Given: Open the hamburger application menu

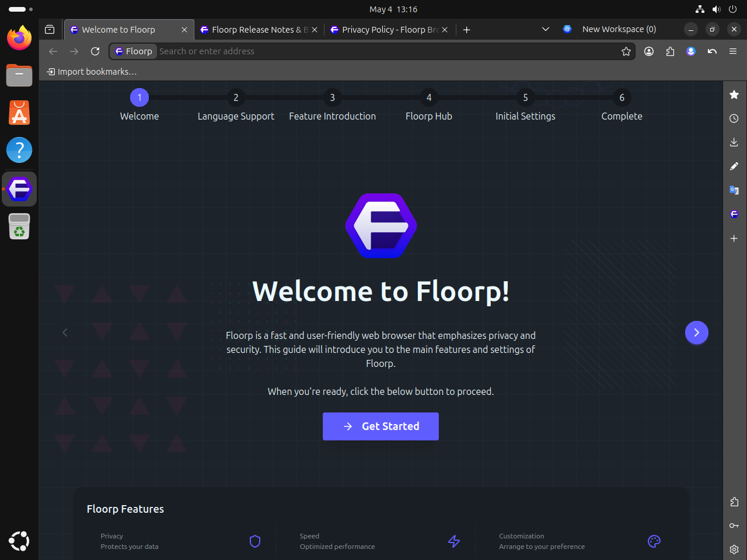Looking at the screenshot, I should (x=733, y=51).
